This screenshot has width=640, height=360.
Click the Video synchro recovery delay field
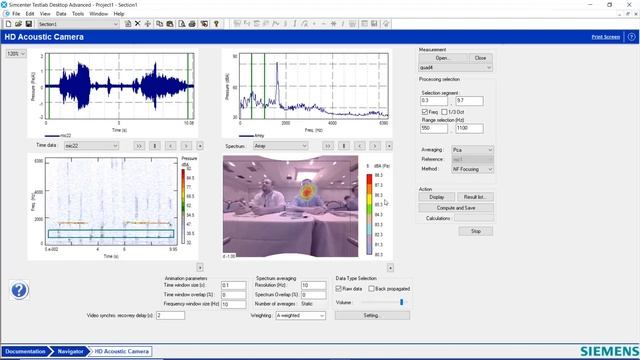171,315
